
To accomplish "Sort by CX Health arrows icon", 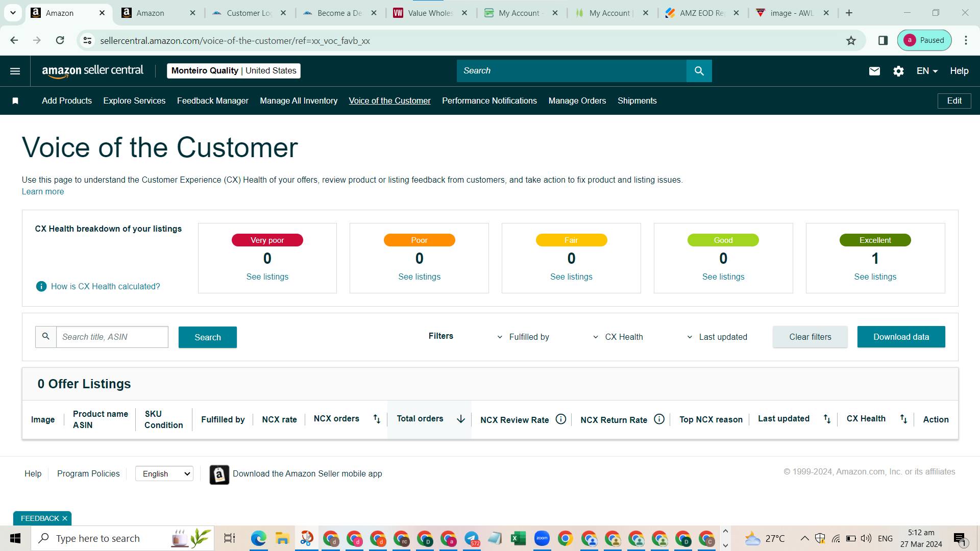I will 903,419.
